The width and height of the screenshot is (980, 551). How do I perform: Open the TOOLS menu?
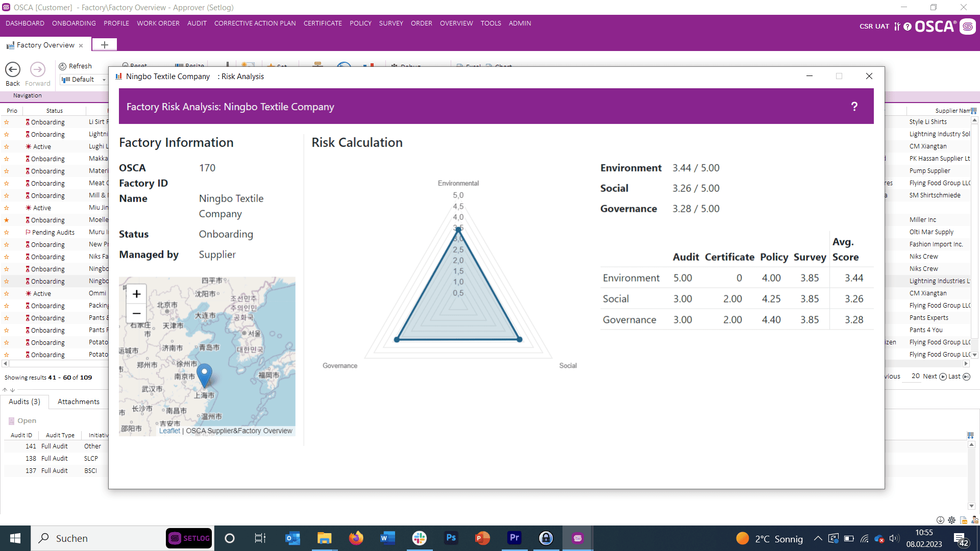pos(491,23)
